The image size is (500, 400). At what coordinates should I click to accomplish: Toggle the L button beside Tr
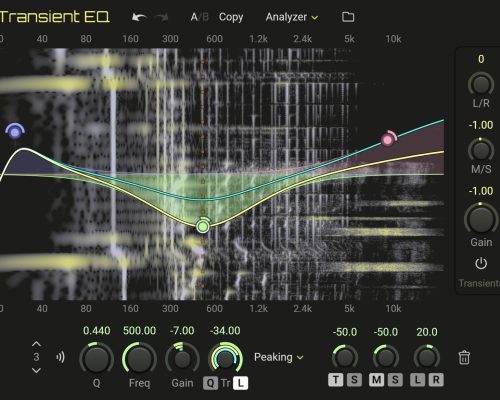tap(241, 383)
